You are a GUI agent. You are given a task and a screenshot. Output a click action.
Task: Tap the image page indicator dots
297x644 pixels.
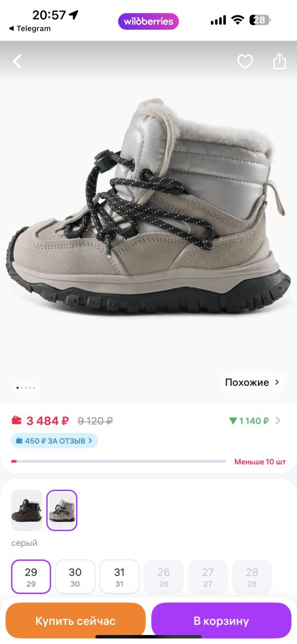26,387
